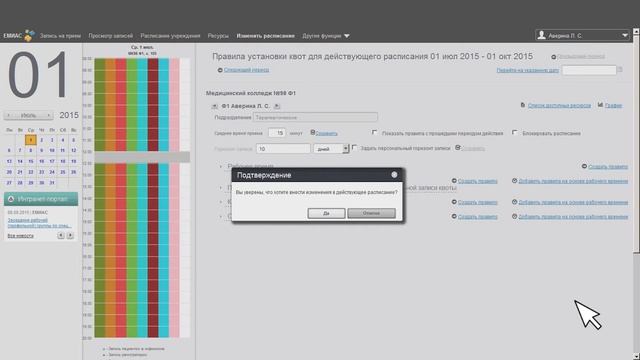The height and width of the screenshot is (360, 640).
Task: Open Следующий период link
Action: [246, 70]
